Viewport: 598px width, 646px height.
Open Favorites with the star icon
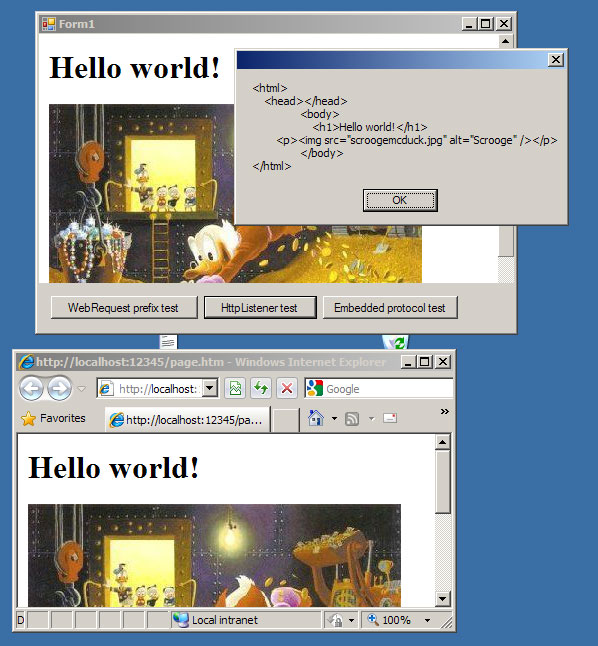click(53, 419)
